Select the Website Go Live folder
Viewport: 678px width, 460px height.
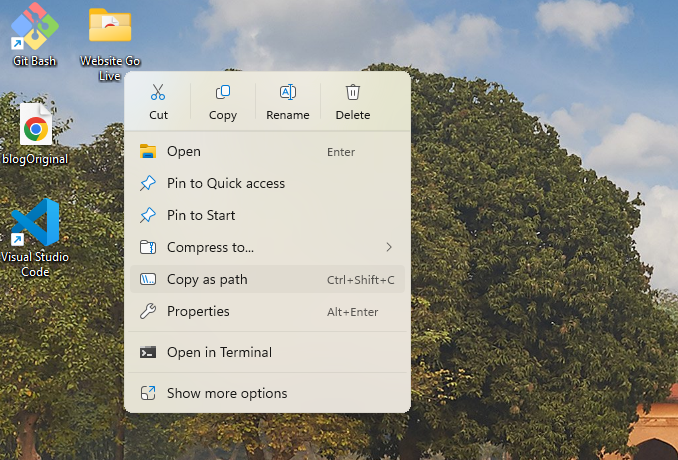coord(109,28)
